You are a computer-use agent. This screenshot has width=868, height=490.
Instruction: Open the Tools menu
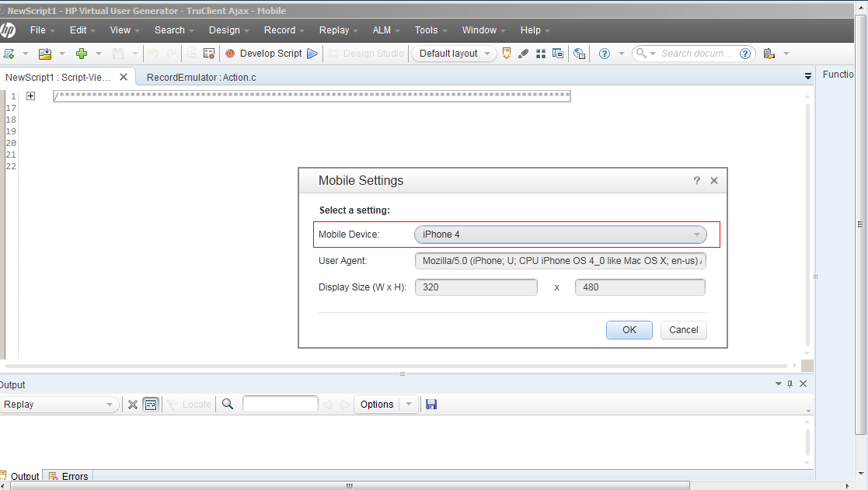pos(431,30)
